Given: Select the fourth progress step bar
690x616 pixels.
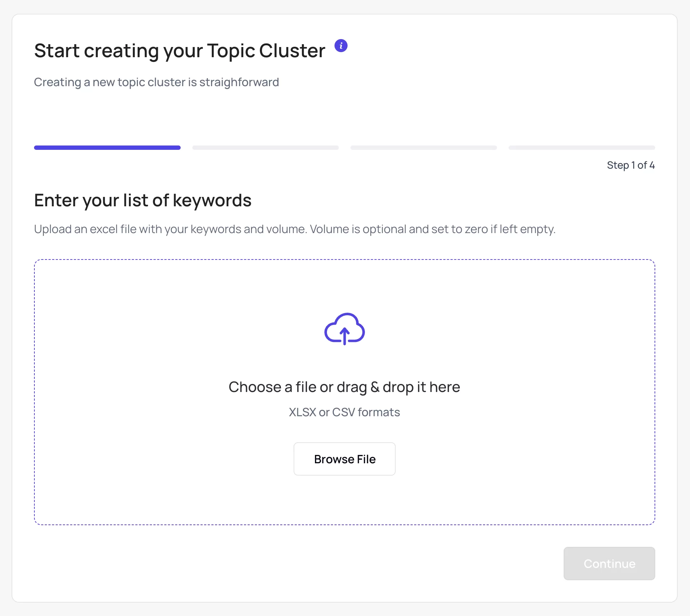Looking at the screenshot, I should [x=582, y=148].
